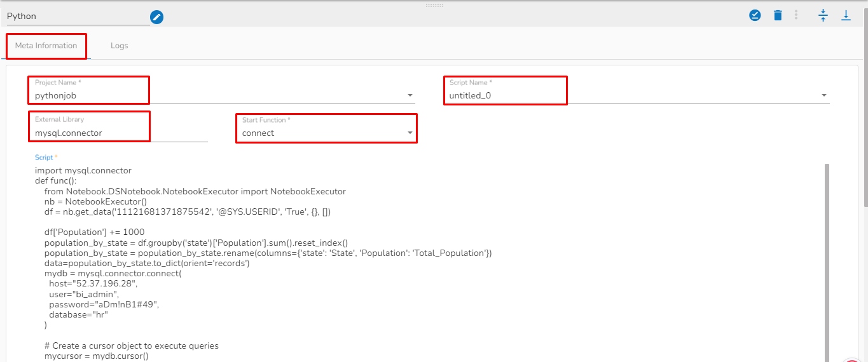Expand the Start Function dropdown showing connect

410,133
